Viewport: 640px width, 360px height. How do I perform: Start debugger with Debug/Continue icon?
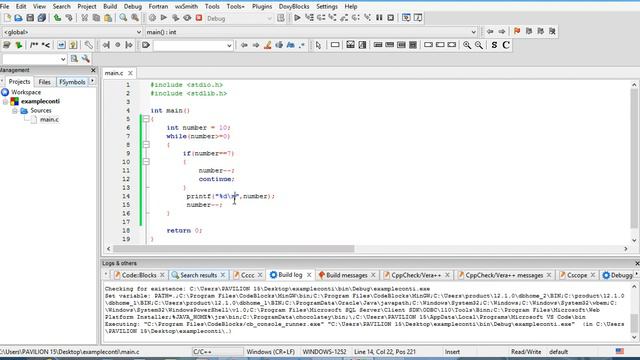(297, 18)
